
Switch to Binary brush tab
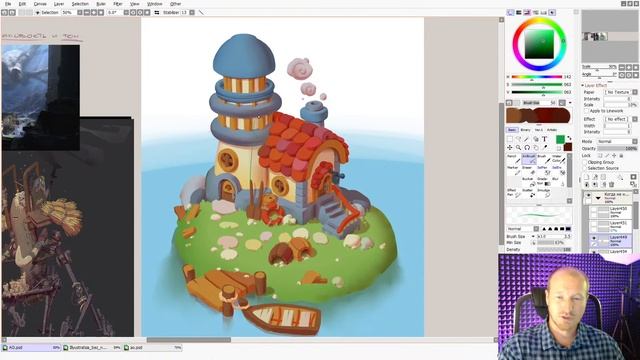525,130
